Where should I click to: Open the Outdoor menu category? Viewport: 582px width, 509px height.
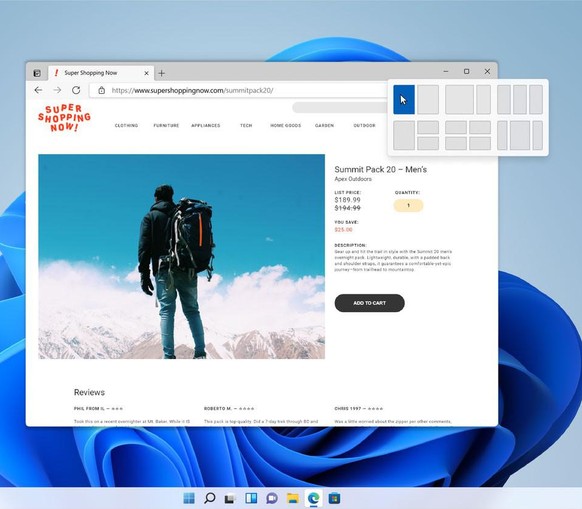click(364, 125)
